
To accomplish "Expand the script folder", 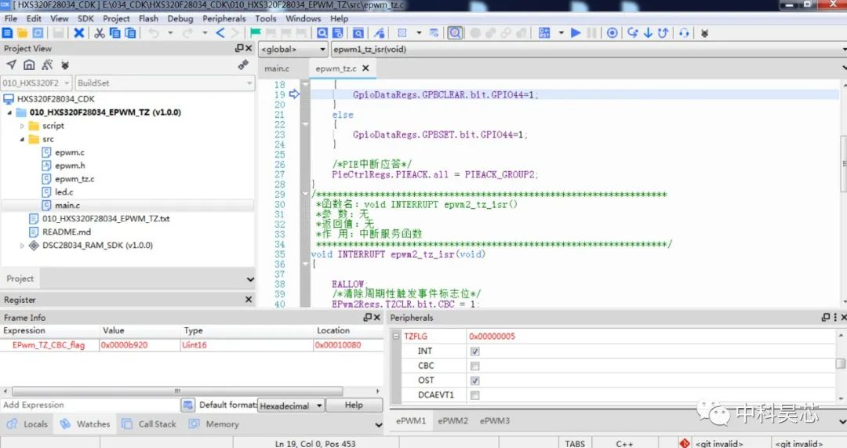I will click(x=22, y=126).
